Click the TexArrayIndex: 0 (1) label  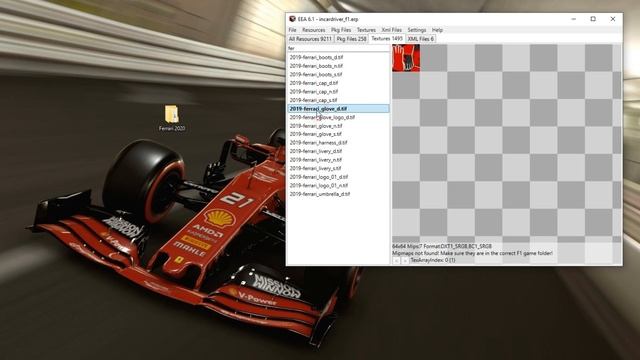433,260
